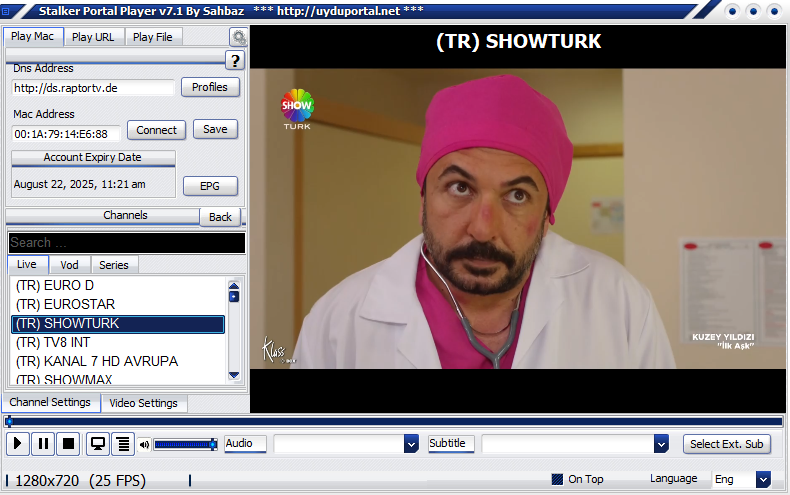Image resolution: width=790 pixels, height=495 pixels.
Task: Toggle the On Top checkbox
Action: 557,479
